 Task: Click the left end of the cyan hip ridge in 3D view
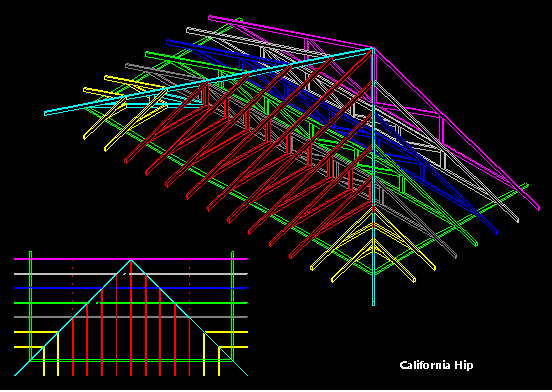(46, 113)
